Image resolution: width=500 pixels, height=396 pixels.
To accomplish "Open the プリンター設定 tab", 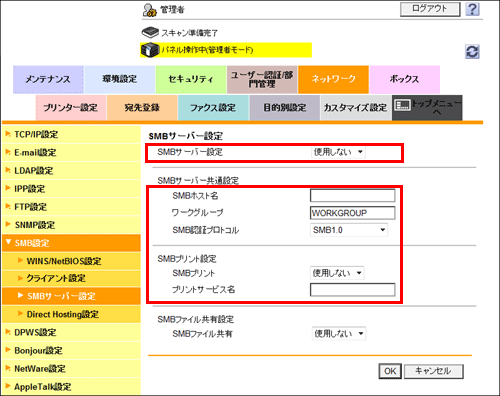I will 71,108.
